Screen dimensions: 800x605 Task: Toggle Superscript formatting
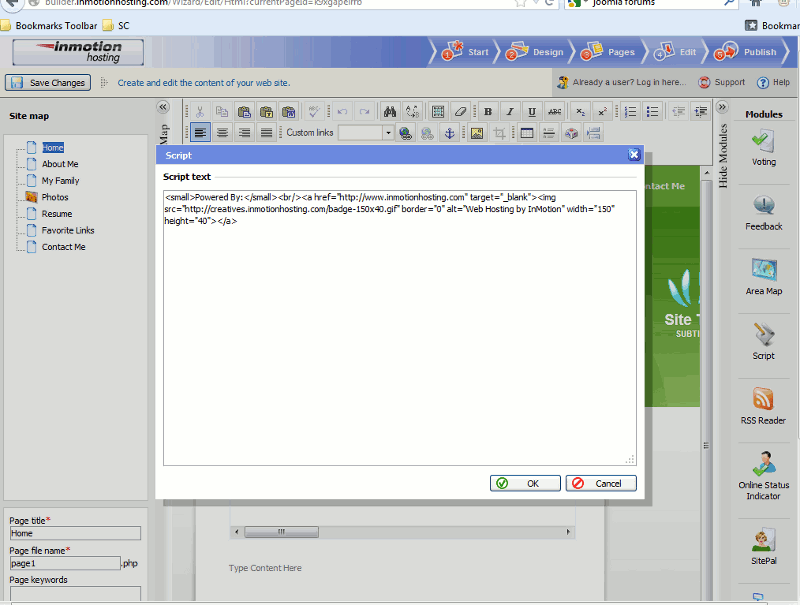(x=603, y=112)
